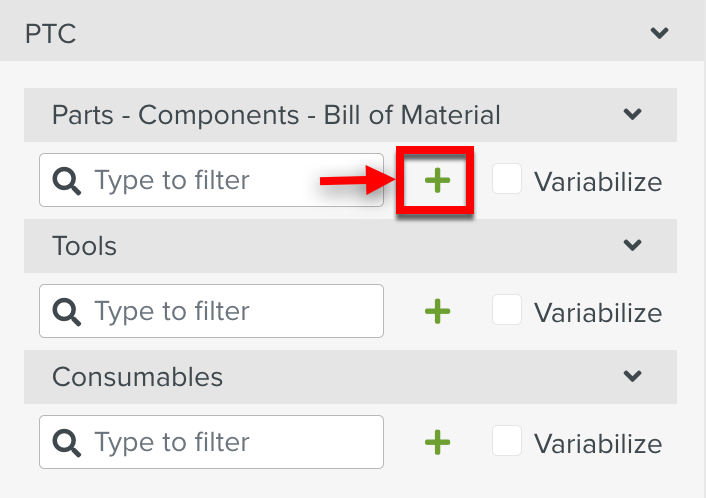Toggle the Variablize checkbox under Consumables
The image size is (706, 498).
pos(508,442)
